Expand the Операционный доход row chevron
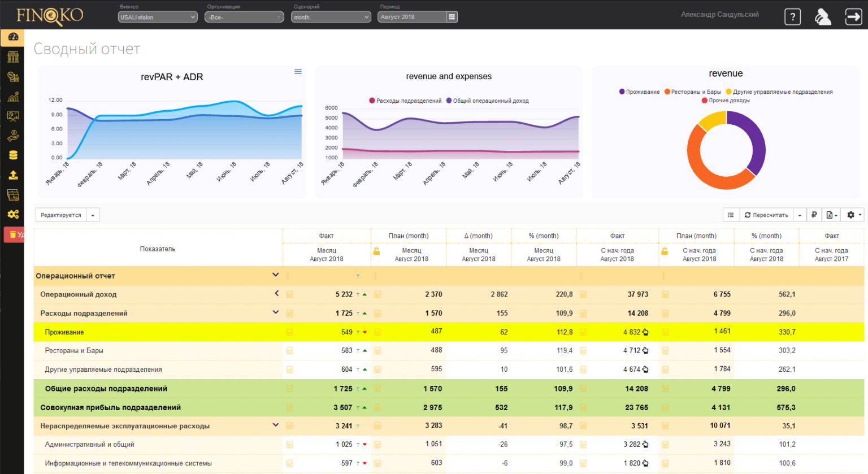The width and height of the screenshot is (868, 474). pyautogui.click(x=276, y=293)
